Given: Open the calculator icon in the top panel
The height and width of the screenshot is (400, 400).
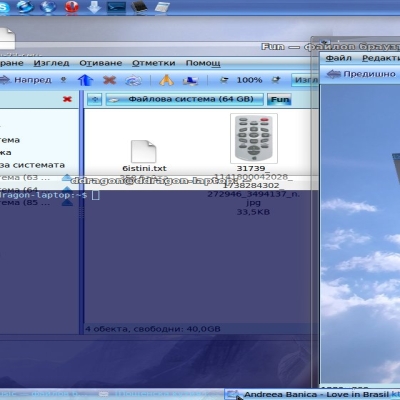Looking at the screenshot, I should tap(163, 7).
